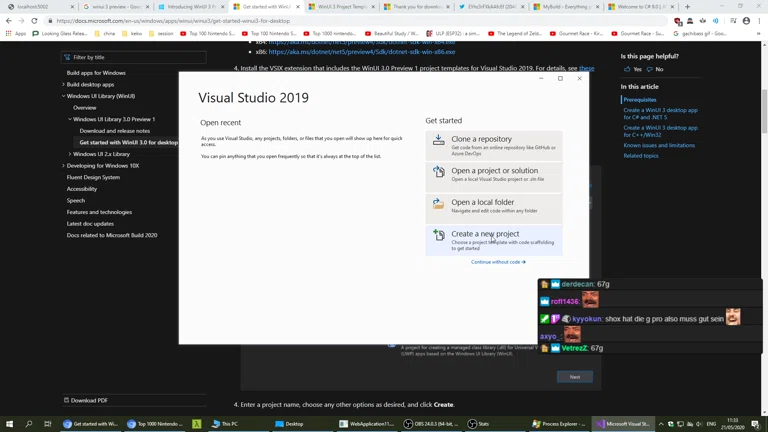Click taskbar search icon

28,424
